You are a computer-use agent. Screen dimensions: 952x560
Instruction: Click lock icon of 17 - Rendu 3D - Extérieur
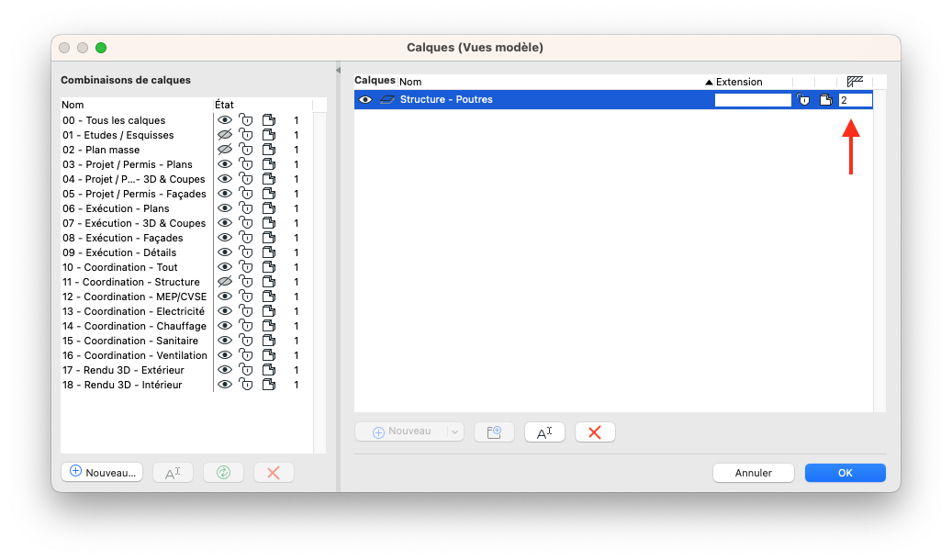tap(246, 370)
